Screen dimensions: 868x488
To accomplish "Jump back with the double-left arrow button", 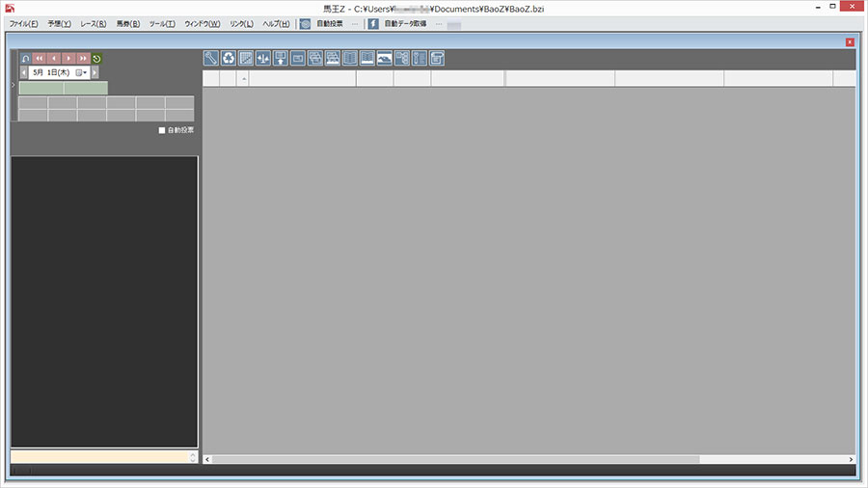I will (x=39, y=58).
